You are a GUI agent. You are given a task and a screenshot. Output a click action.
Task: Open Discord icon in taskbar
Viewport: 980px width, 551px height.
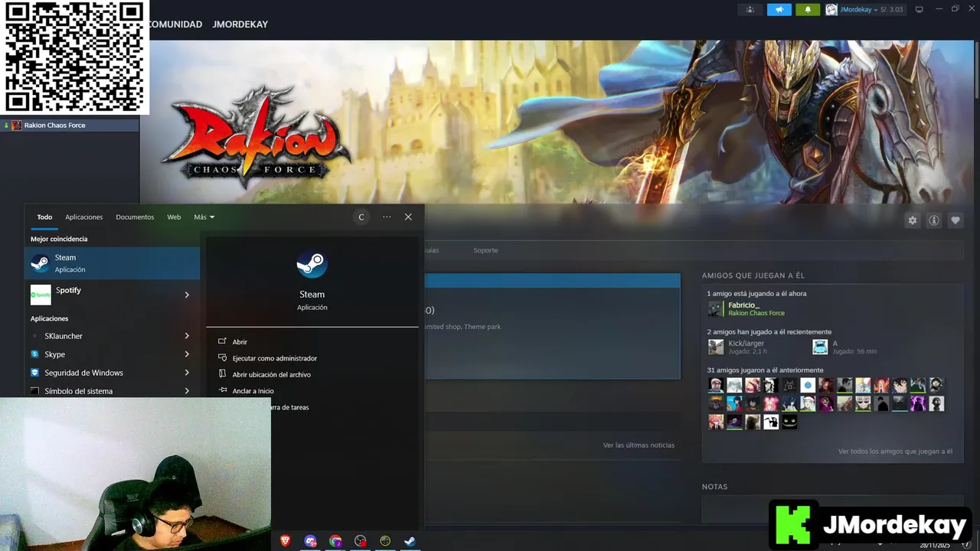click(x=310, y=541)
